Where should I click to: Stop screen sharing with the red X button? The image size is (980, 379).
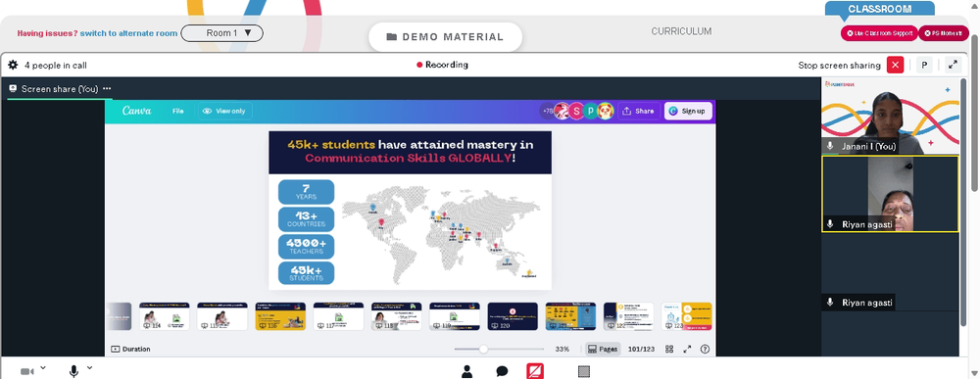(895, 65)
